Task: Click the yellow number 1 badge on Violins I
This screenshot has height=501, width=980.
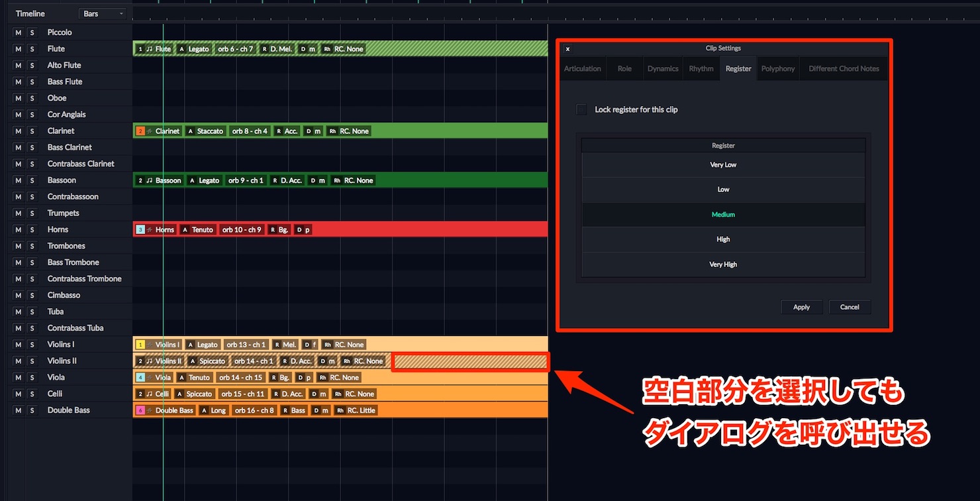Action: click(140, 345)
